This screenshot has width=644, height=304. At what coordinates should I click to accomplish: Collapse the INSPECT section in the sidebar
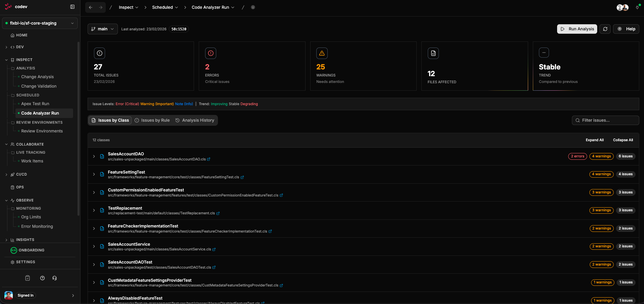[6, 60]
